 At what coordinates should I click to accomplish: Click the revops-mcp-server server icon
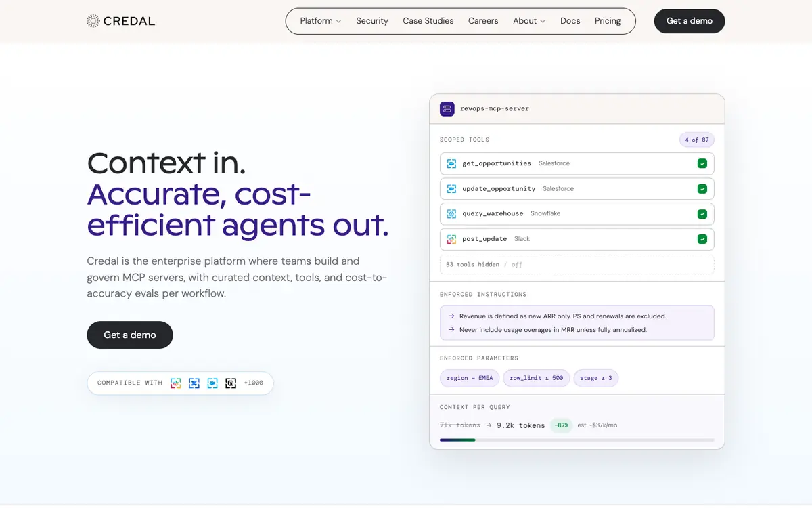(447, 108)
